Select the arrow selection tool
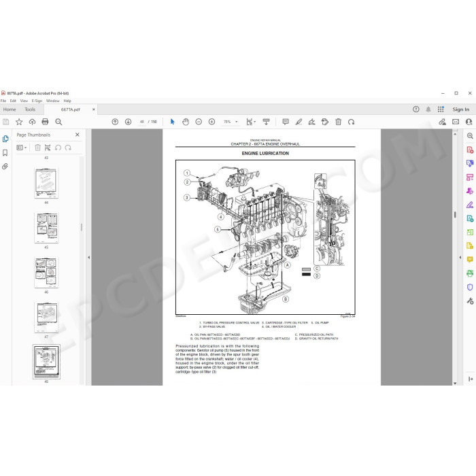This screenshot has width=476, height=476. tap(173, 122)
